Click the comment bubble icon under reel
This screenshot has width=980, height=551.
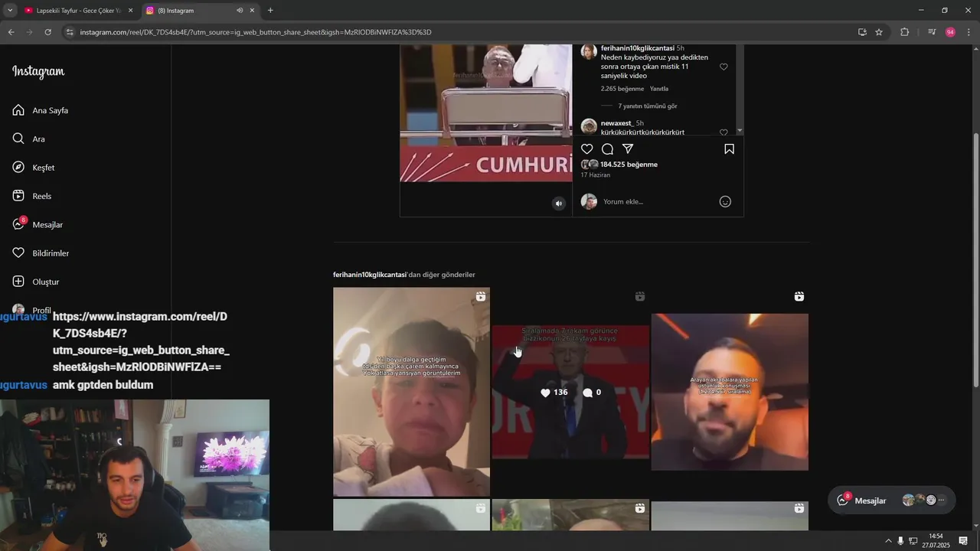click(x=607, y=149)
